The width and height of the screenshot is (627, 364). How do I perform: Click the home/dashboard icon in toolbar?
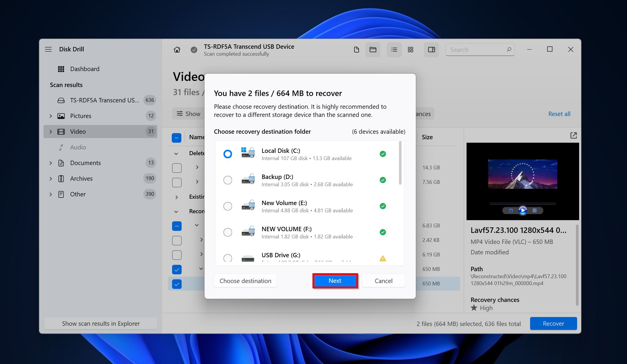click(x=177, y=49)
